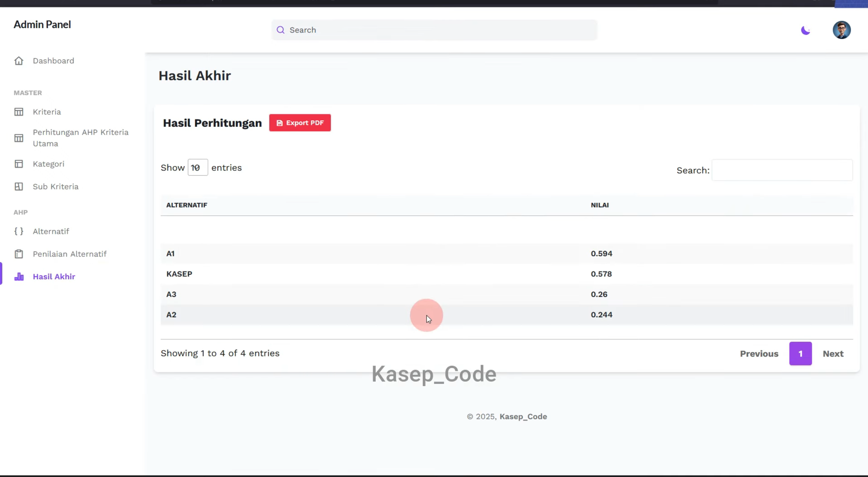Toggle dark mode with the moon icon

click(x=806, y=30)
